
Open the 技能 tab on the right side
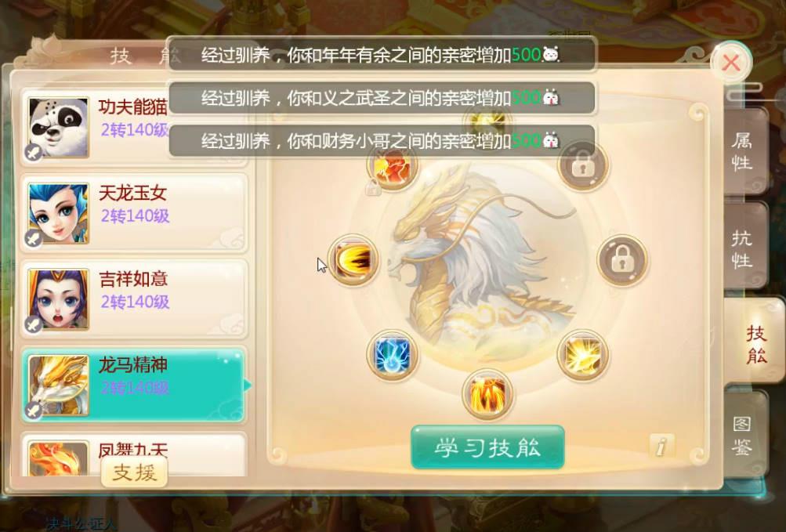tap(753, 343)
